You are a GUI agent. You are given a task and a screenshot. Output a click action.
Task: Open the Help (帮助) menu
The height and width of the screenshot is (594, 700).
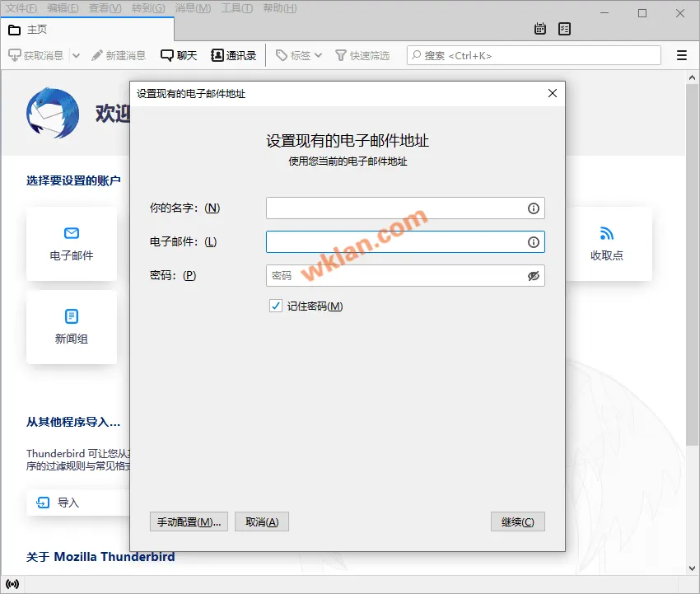click(280, 8)
